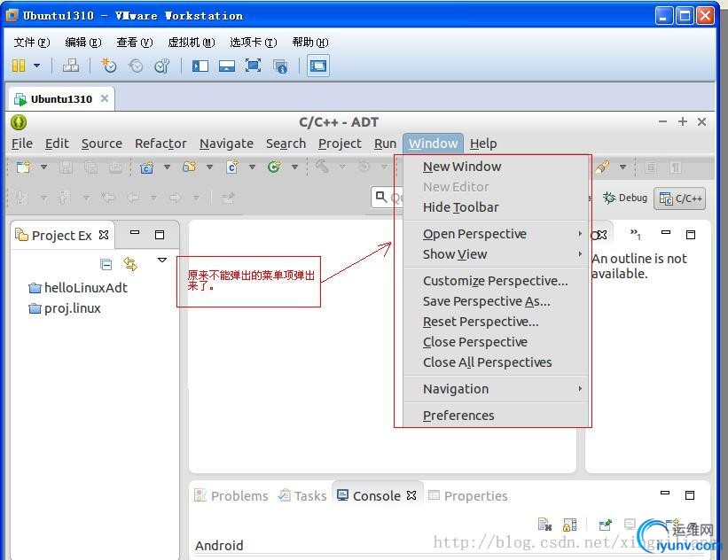Open Eclipse File menu

point(22,144)
